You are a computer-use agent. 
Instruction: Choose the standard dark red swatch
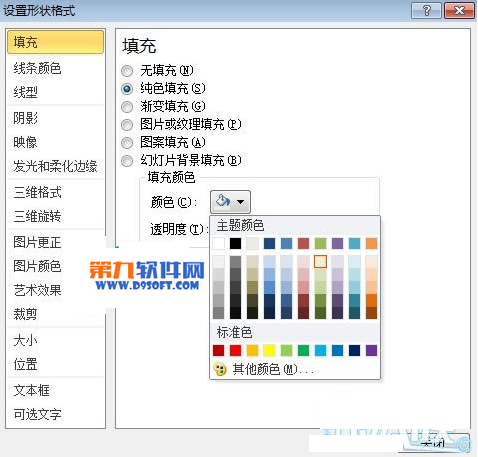click(218, 350)
